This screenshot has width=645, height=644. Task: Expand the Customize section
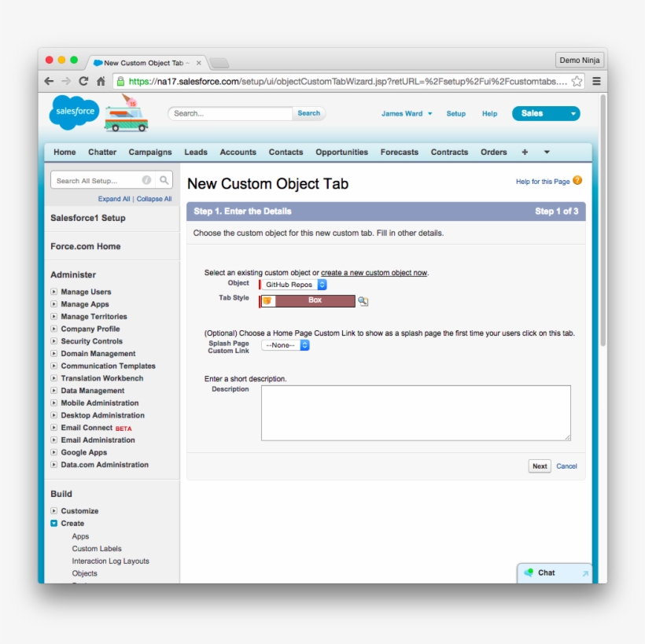point(55,510)
